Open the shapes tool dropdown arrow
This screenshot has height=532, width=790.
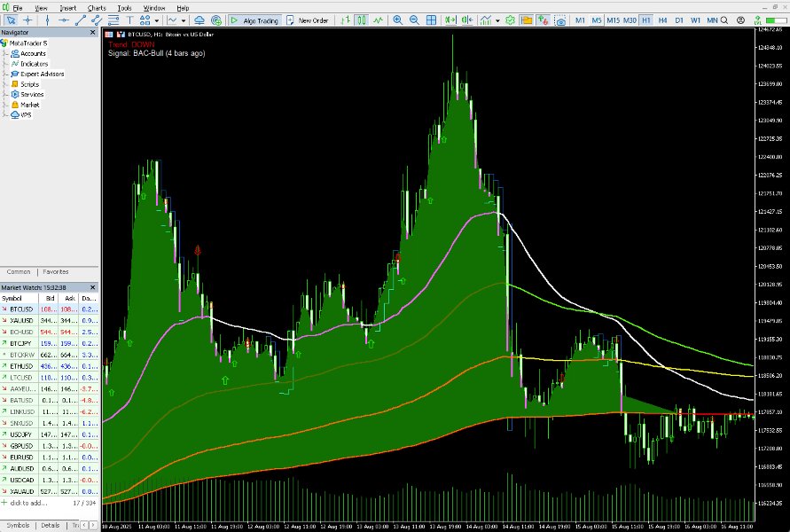point(157,20)
